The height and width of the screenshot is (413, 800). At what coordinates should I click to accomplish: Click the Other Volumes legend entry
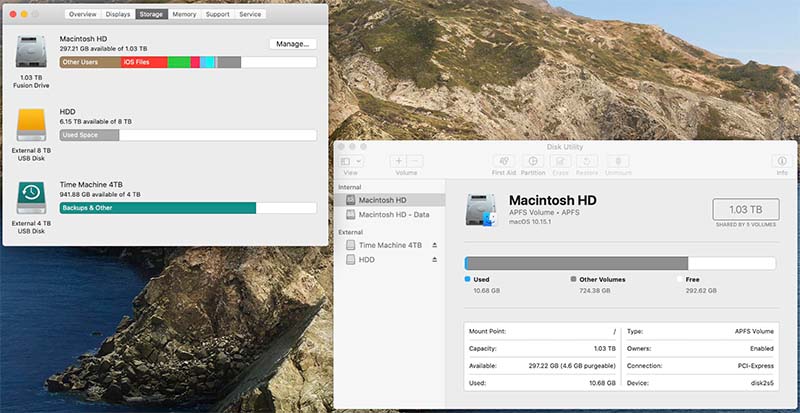click(598, 280)
